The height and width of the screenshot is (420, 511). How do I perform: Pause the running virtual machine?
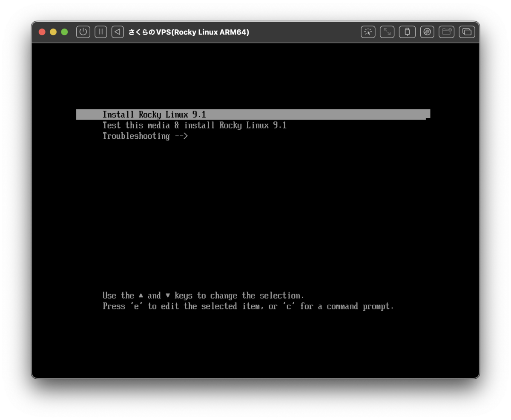(100, 32)
